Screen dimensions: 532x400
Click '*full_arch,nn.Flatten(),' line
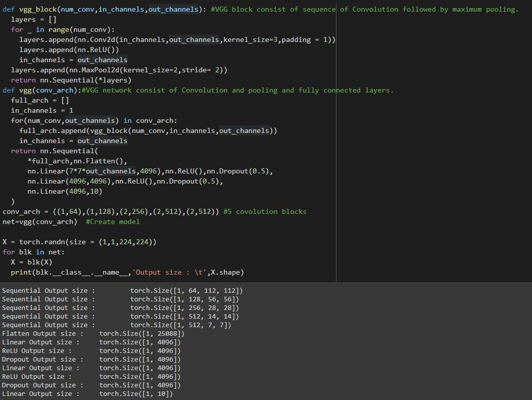click(x=77, y=161)
